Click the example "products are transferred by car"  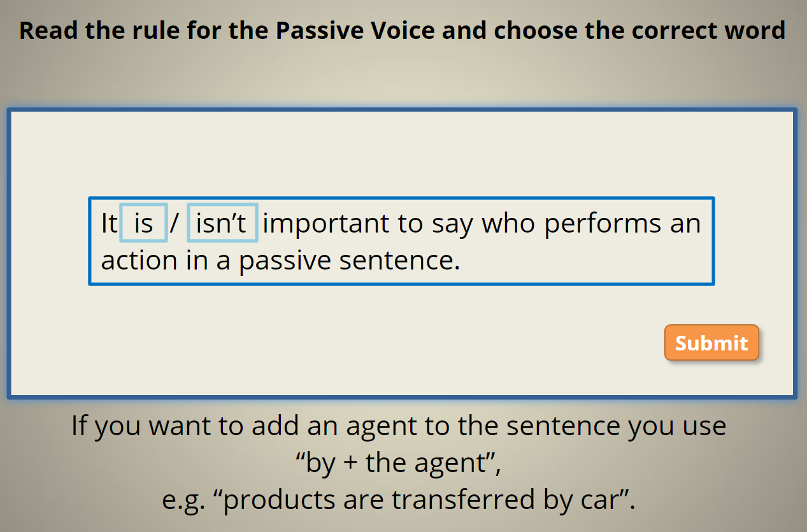[x=421, y=500]
